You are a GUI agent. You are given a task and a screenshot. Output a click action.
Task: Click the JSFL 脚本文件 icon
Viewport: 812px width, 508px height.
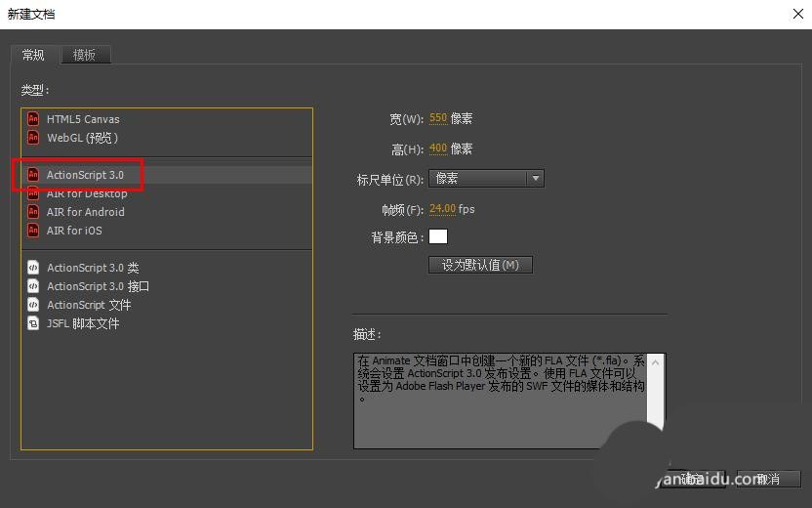tap(33, 323)
